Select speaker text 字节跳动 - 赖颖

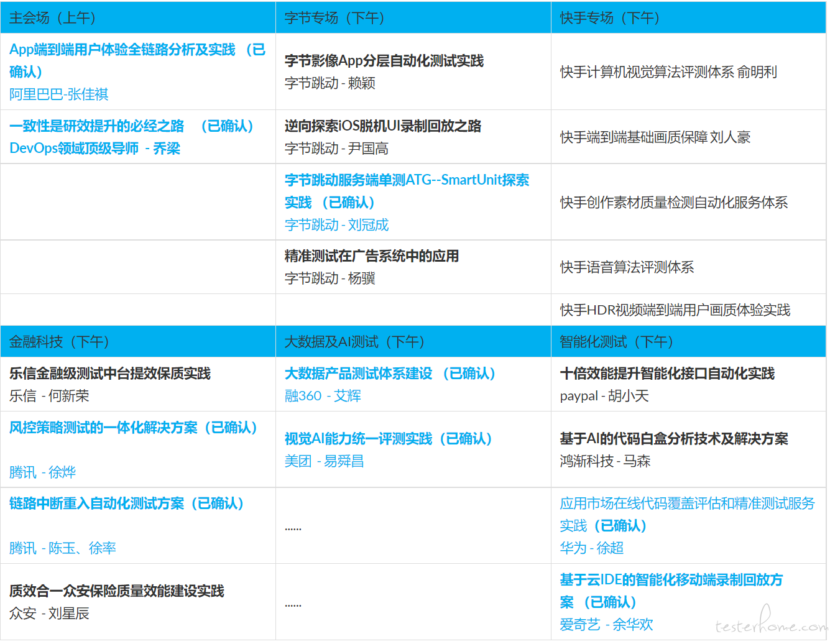(x=330, y=83)
